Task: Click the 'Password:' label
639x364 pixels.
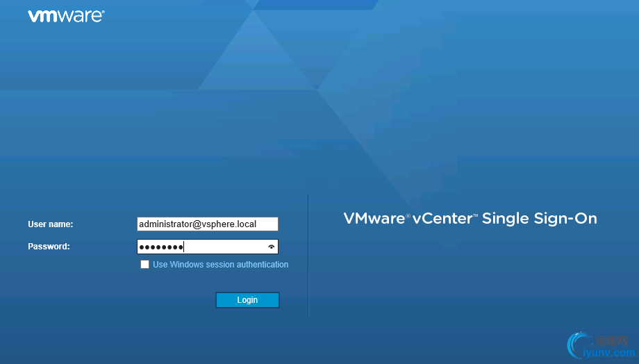Action: click(x=49, y=247)
